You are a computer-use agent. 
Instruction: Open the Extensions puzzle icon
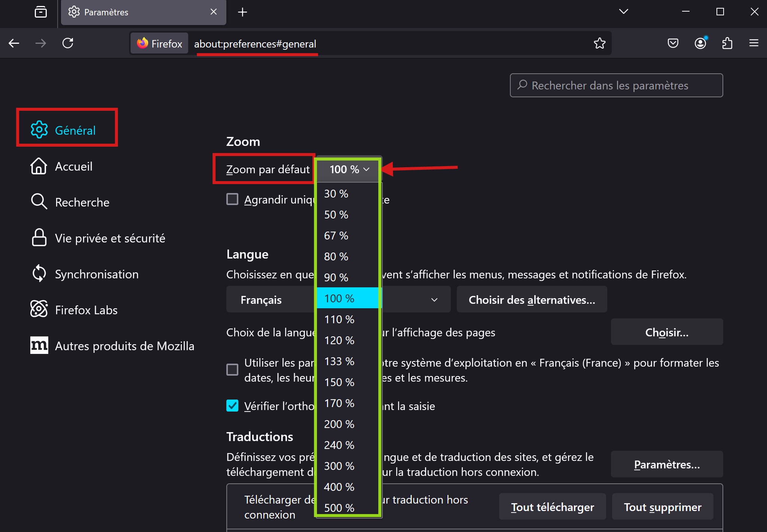point(727,43)
